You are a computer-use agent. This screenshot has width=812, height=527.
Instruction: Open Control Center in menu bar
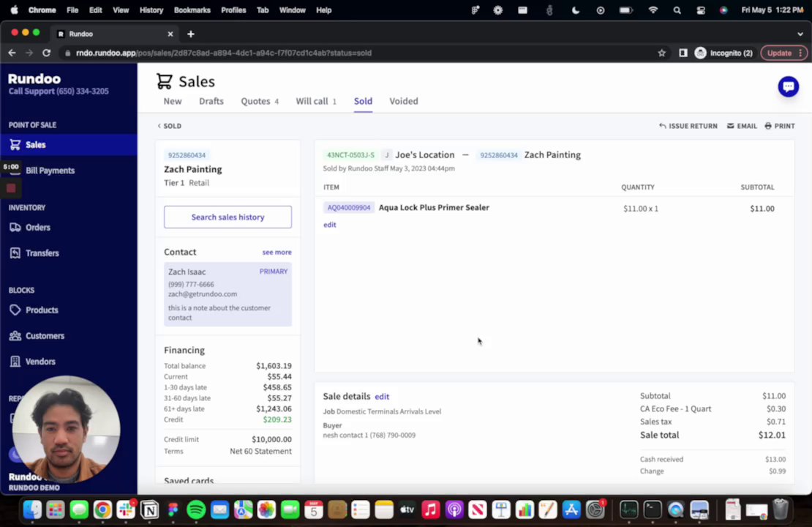click(701, 10)
